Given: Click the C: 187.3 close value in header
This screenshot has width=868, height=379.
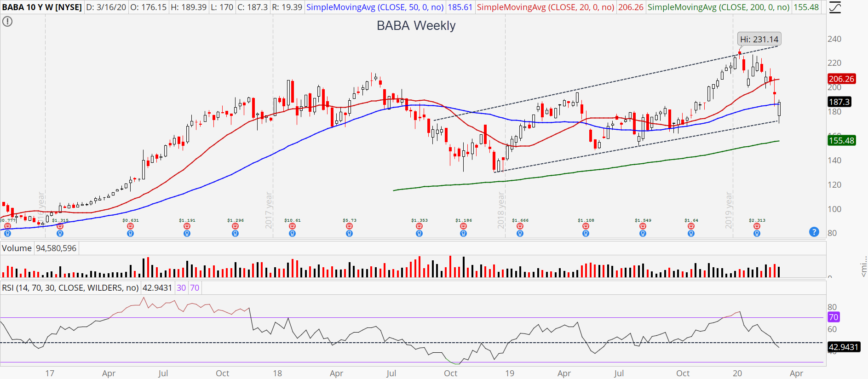Looking at the screenshot, I should pyautogui.click(x=253, y=7).
